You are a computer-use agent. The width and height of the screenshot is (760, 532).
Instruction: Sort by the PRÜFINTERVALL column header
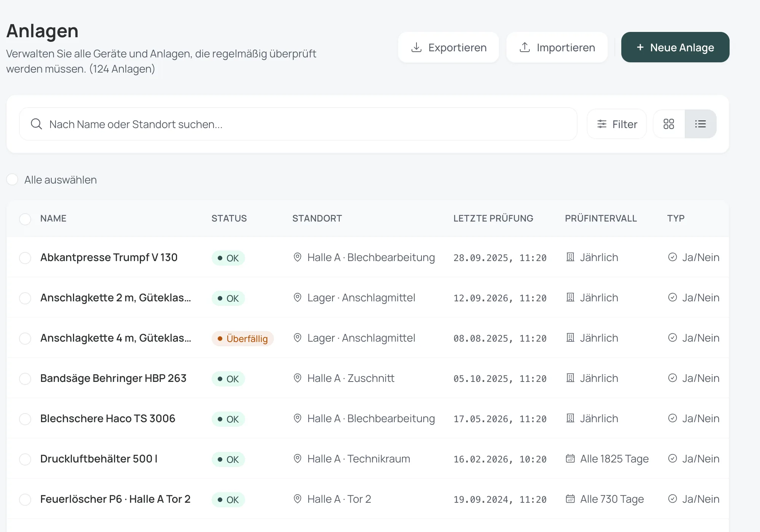tap(601, 218)
